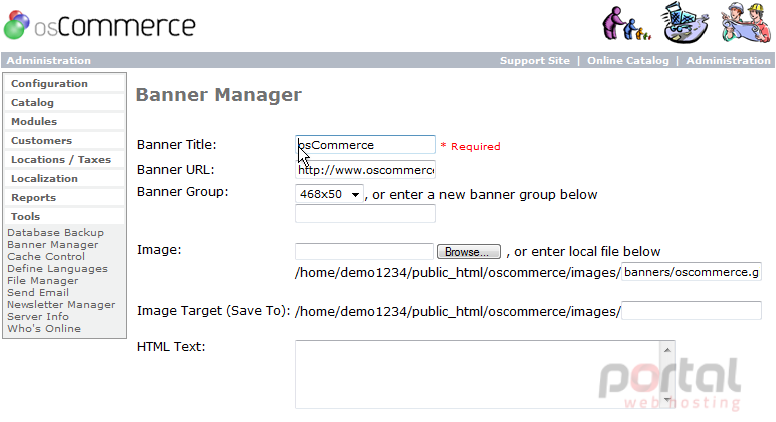776x422 pixels.
Task: Open the Localization menu section
Action: [x=64, y=178]
